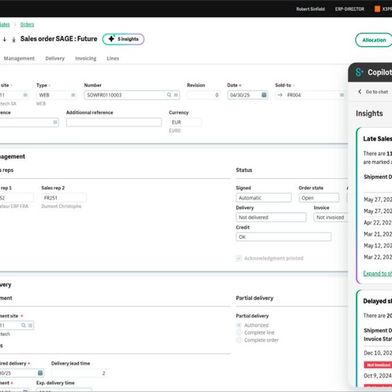Open calendar picker in Required delivery field
Screen dimensions: 392x392
(x=40, y=373)
